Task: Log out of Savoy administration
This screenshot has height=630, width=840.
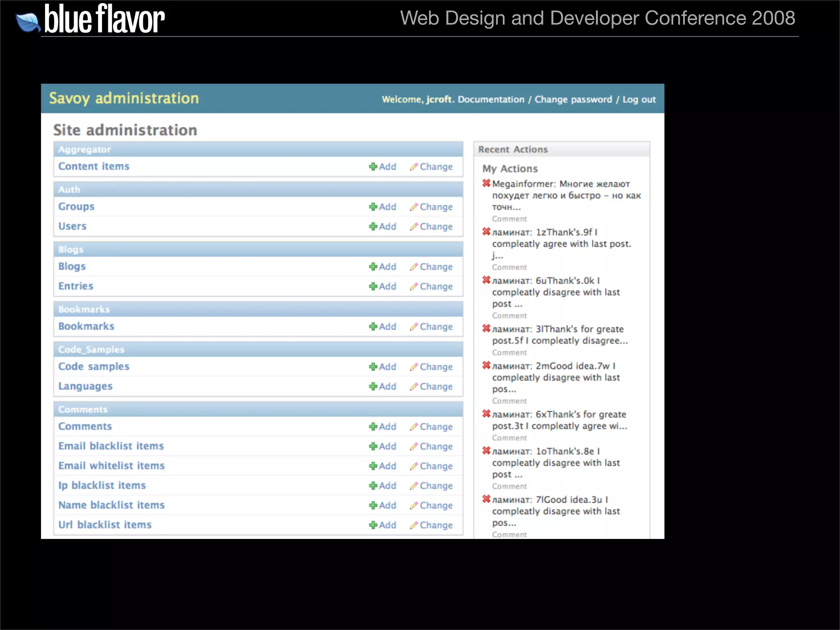Action: click(x=639, y=100)
